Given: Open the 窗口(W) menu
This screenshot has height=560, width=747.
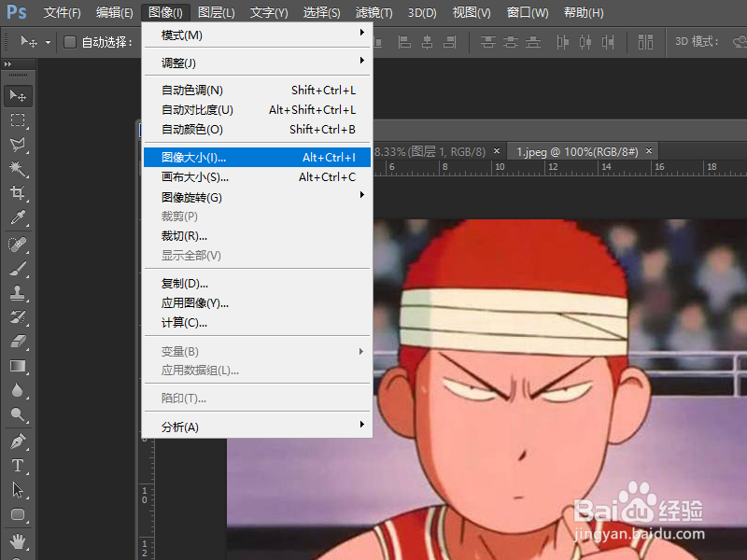Looking at the screenshot, I should (528, 12).
